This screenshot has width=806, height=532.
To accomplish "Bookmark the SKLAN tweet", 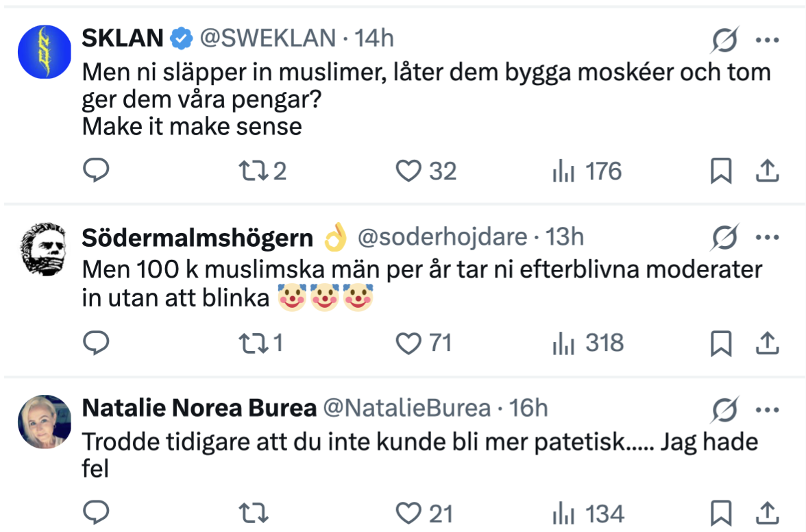I will 720,171.
